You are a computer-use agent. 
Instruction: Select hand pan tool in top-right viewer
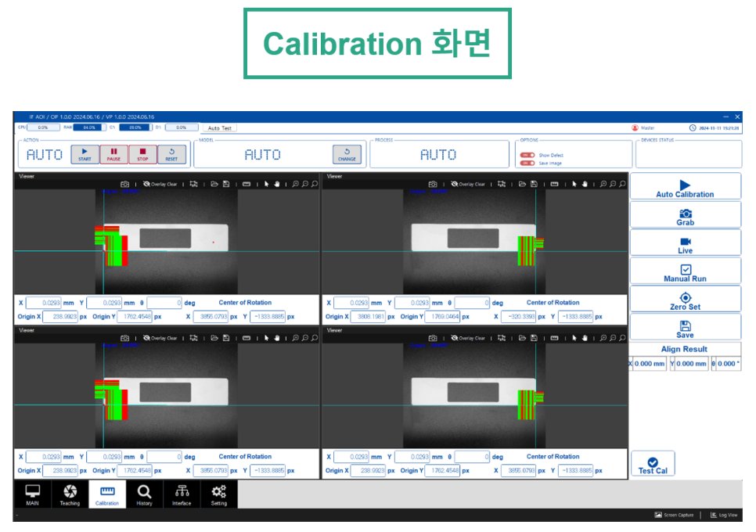(585, 184)
